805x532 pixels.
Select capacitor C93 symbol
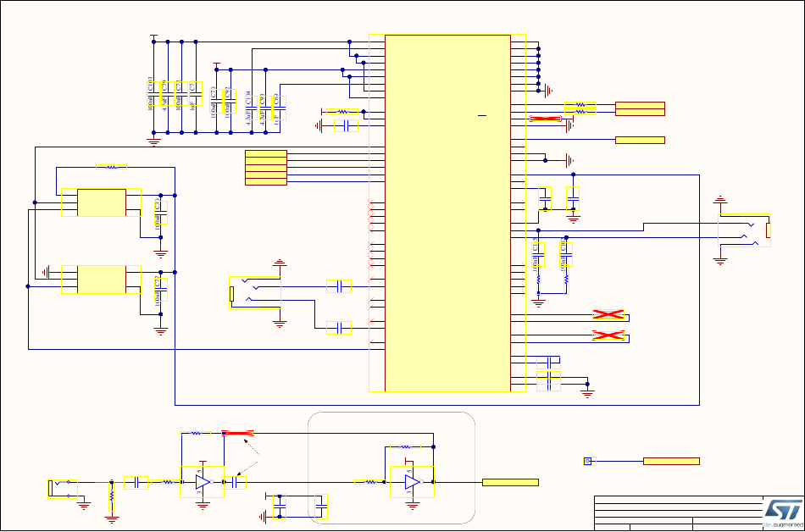(265, 108)
